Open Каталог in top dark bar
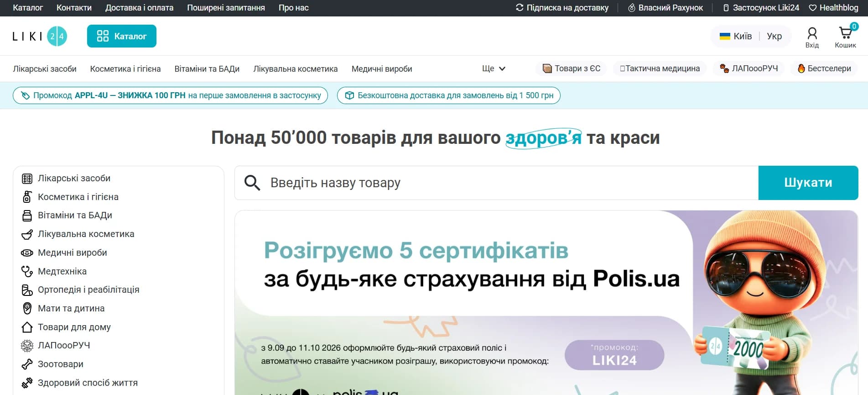This screenshot has height=395, width=868. point(28,8)
